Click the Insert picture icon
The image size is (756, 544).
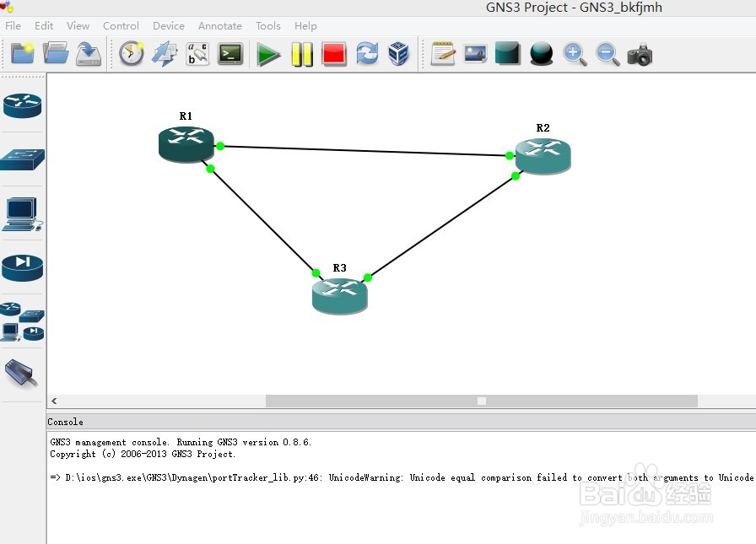[x=475, y=53]
